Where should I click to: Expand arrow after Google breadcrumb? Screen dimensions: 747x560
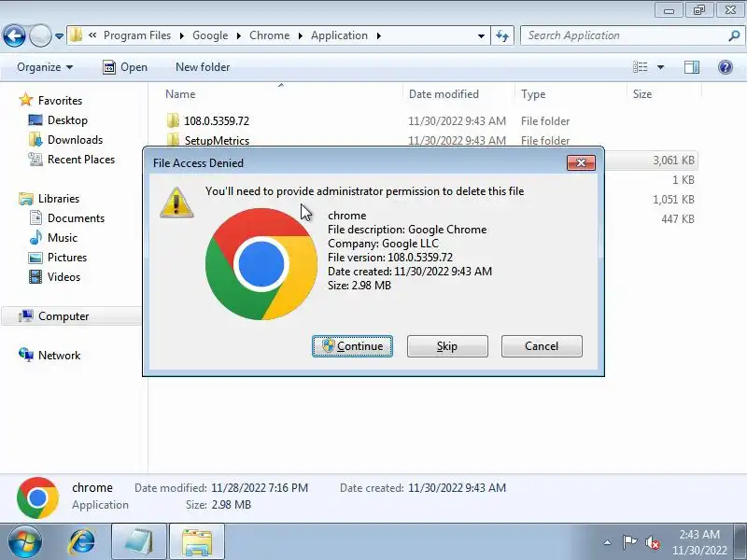[x=239, y=36]
